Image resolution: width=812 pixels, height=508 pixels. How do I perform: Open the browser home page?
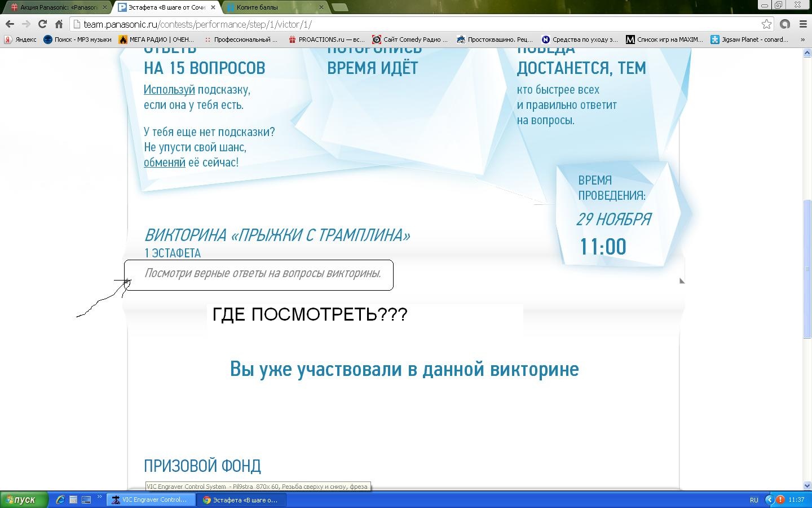tap(59, 24)
